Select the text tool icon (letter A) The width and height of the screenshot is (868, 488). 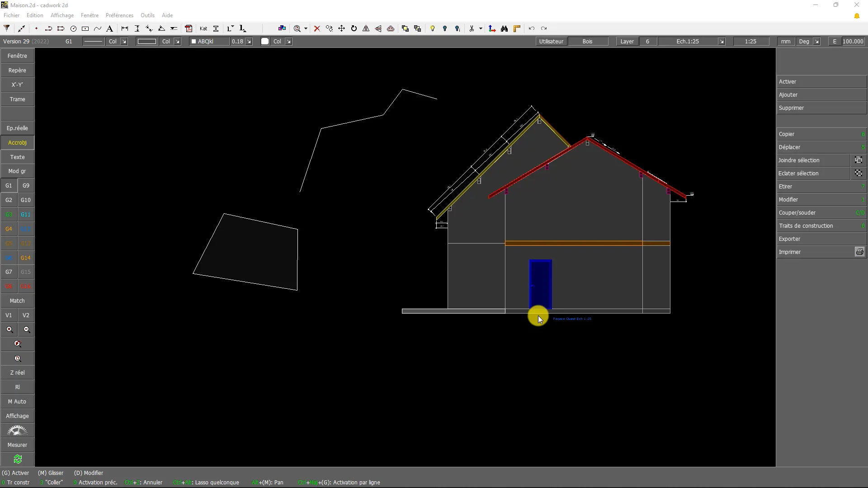tap(109, 28)
